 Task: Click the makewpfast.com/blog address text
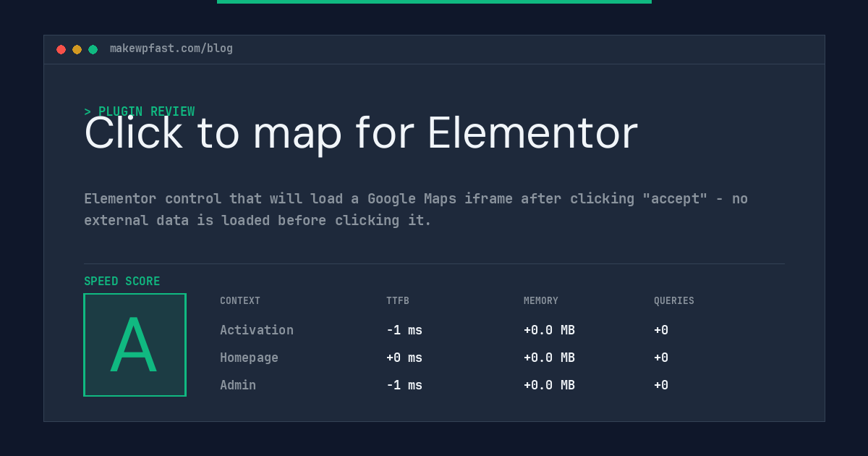pos(171,48)
